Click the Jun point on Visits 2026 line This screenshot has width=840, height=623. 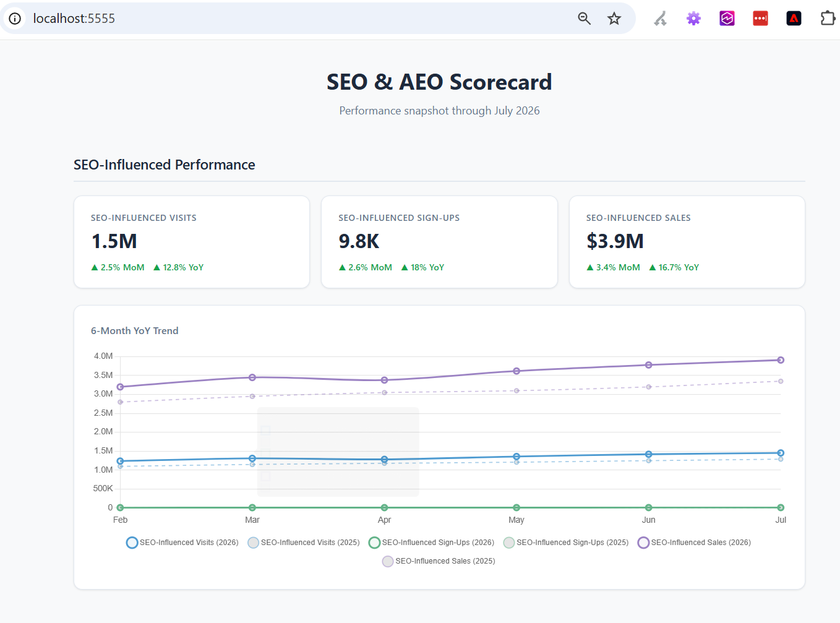pos(648,454)
